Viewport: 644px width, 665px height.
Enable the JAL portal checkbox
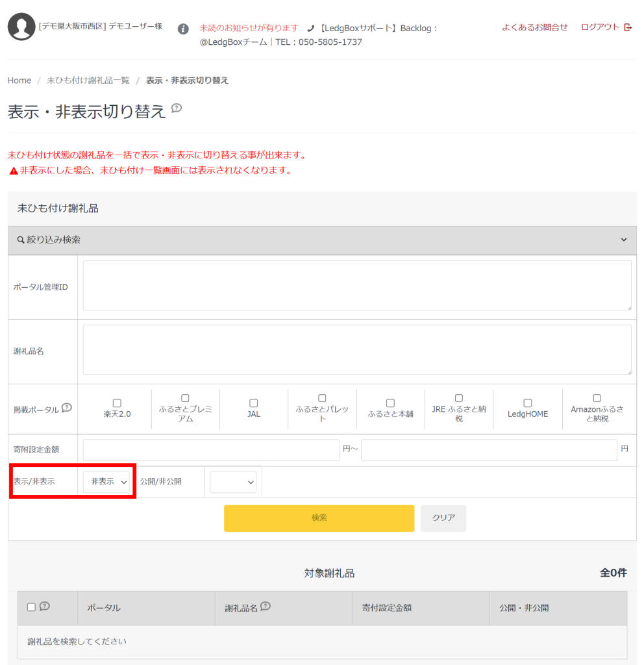(254, 403)
